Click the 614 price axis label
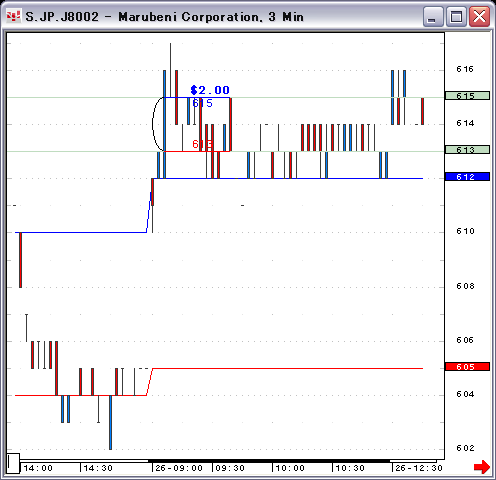This screenshot has width=496, height=480. tap(465, 123)
